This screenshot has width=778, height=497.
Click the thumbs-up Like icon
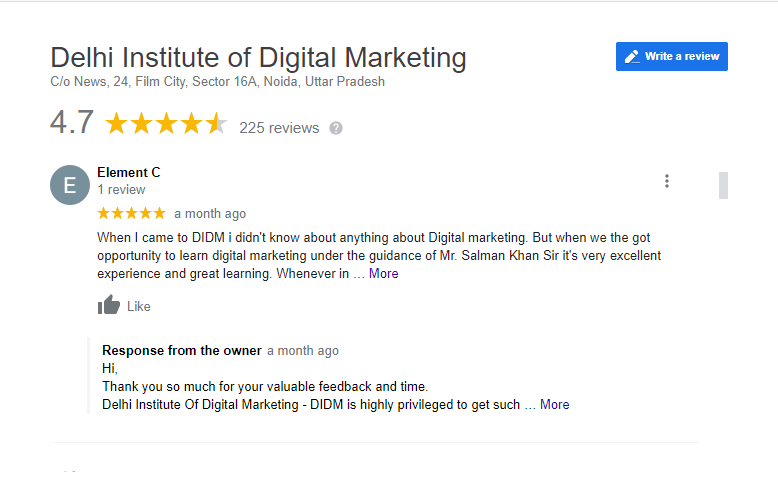coord(109,305)
